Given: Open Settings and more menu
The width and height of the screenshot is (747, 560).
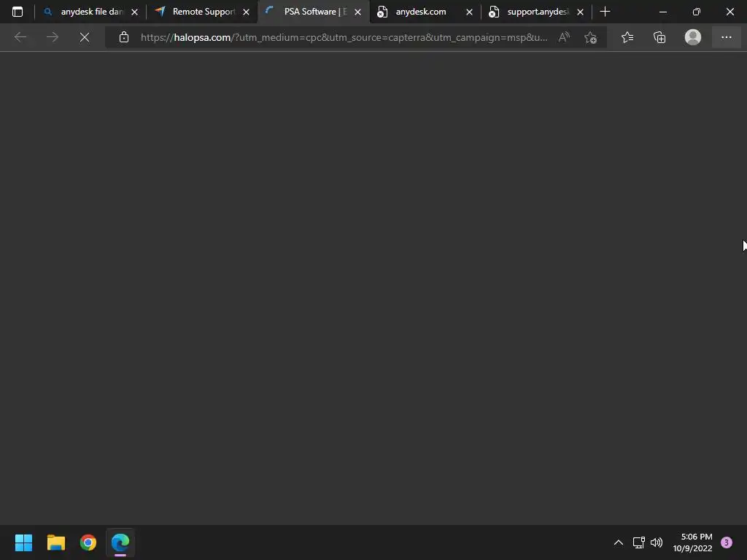Looking at the screenshot, I should point(726,37).
